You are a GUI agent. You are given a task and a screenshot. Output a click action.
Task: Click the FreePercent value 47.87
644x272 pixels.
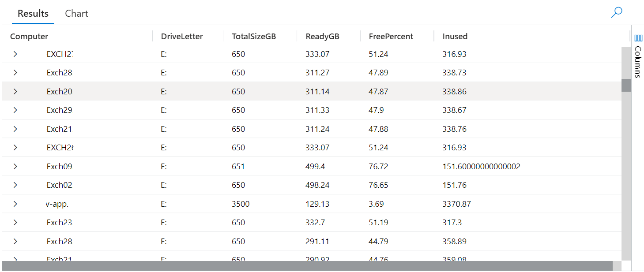click(378, 92)
